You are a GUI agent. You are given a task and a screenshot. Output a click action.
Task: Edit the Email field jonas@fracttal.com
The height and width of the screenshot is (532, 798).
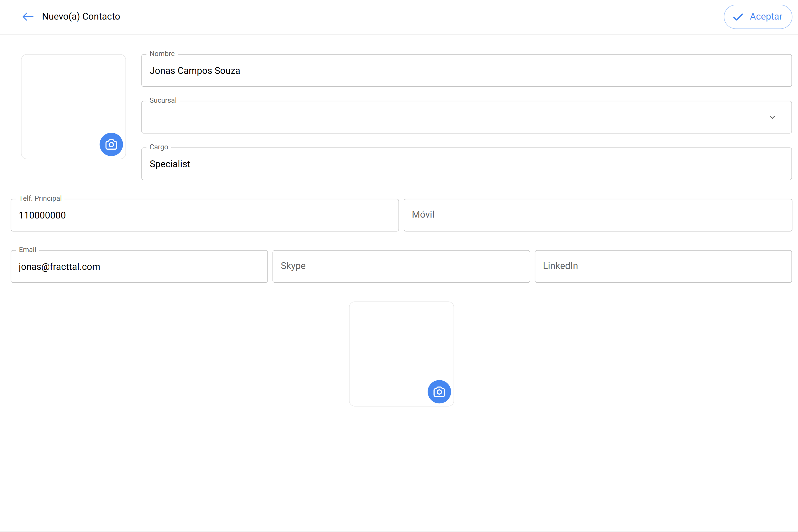point(139,267)
